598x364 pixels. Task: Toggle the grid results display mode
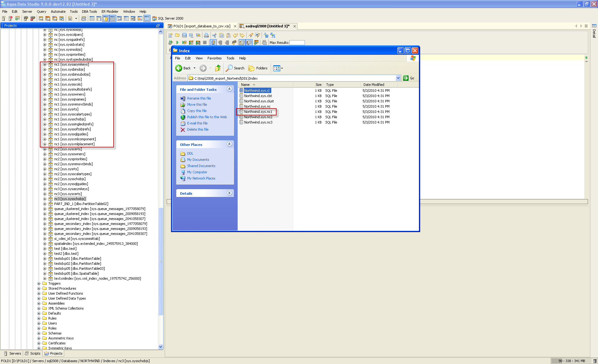tap(242, 43)
